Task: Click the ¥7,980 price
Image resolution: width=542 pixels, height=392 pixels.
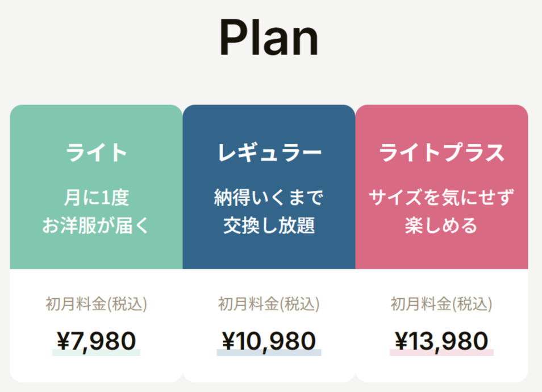Action: coord(96,341)
